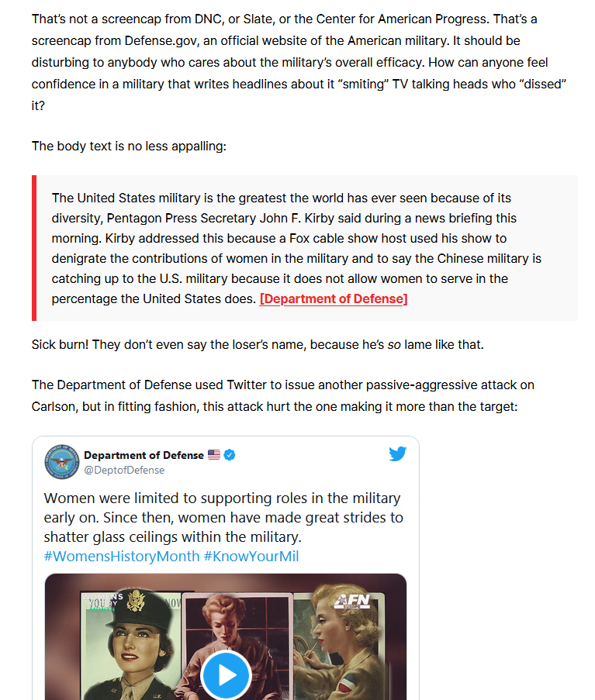Click the blue verified checkmark badge
This screenshot has height=700, width=595.
tap(230, 455)
